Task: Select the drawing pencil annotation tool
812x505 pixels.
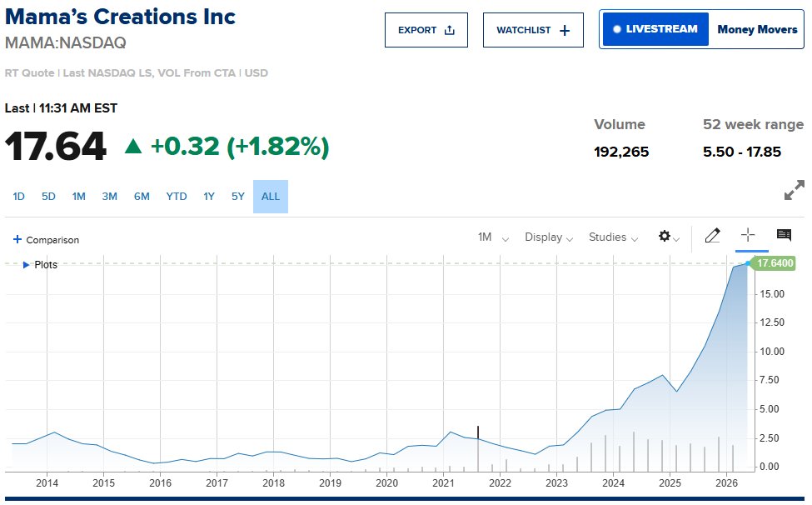Action: (713, 236)
